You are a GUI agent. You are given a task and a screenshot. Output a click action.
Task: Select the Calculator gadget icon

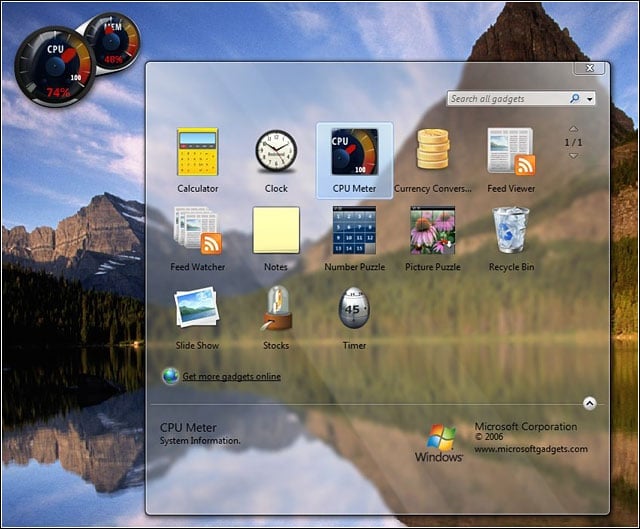(198, 152)
